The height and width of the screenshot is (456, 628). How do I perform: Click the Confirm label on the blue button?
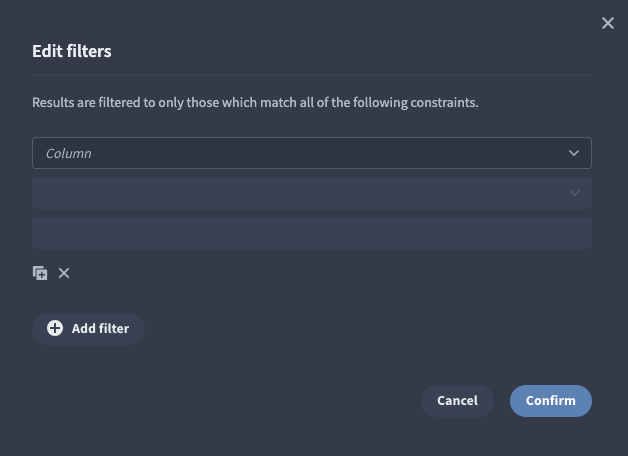(x=551, y=401)
